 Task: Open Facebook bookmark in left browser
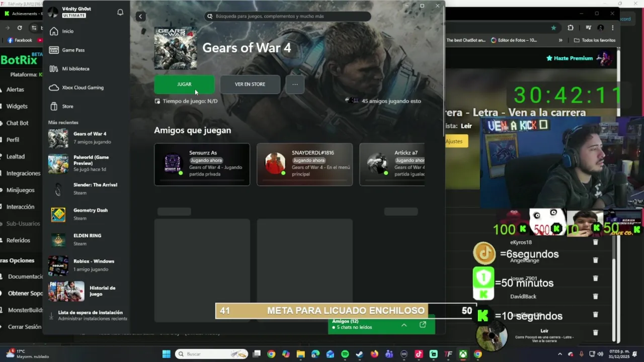coord(20,40)
